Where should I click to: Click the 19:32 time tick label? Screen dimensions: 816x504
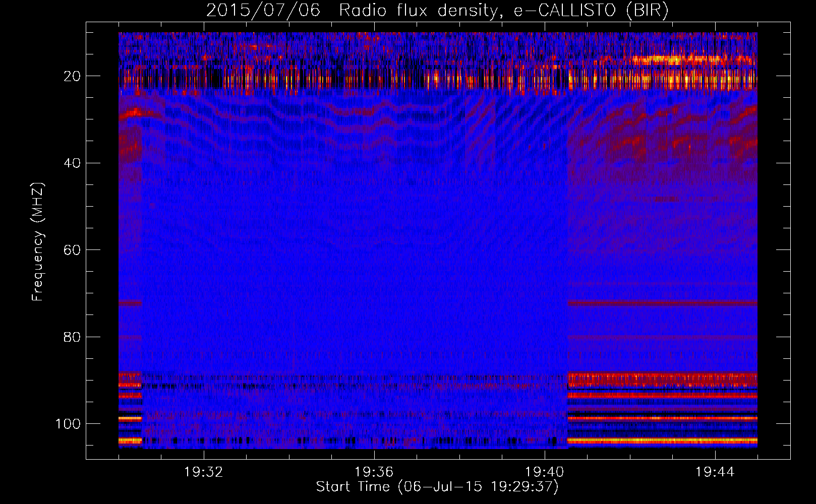pos(203,472)
